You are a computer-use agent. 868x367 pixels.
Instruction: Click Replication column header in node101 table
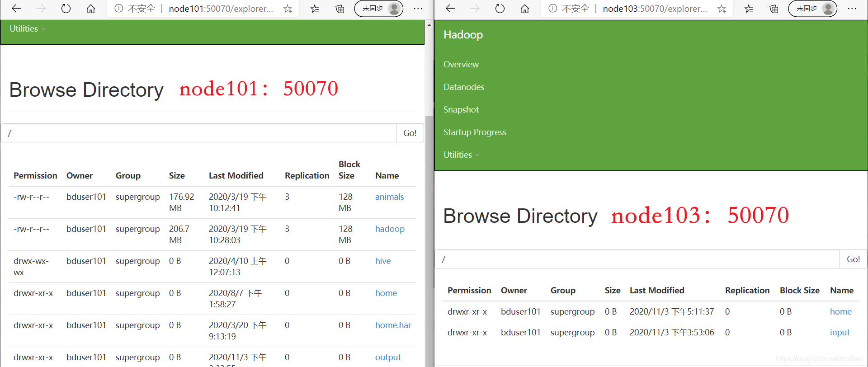click(307, 175)
